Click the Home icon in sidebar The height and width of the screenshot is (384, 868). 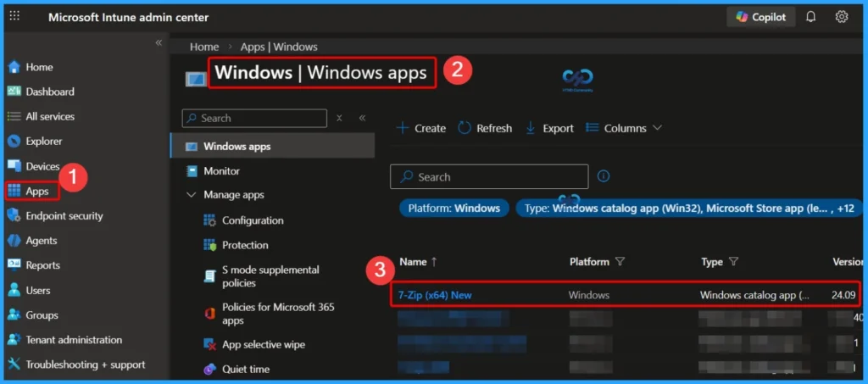[14, 67]
